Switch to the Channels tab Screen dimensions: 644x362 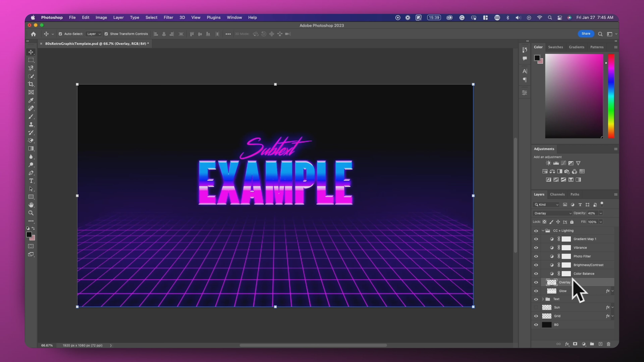[557, 194]
